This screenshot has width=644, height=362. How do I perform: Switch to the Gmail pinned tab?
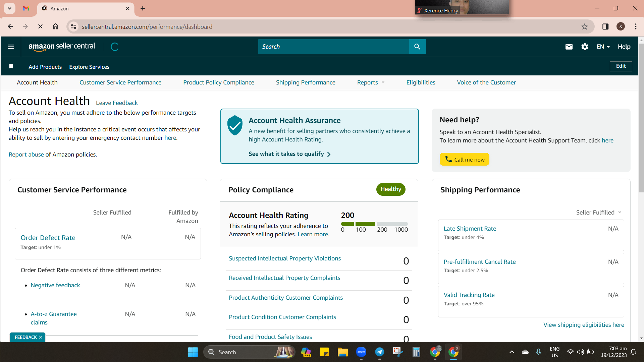(x=26, y=8)
